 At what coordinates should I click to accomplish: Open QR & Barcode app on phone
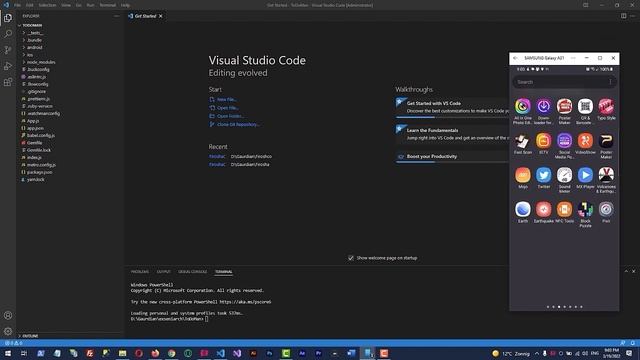tap(585, 111)
